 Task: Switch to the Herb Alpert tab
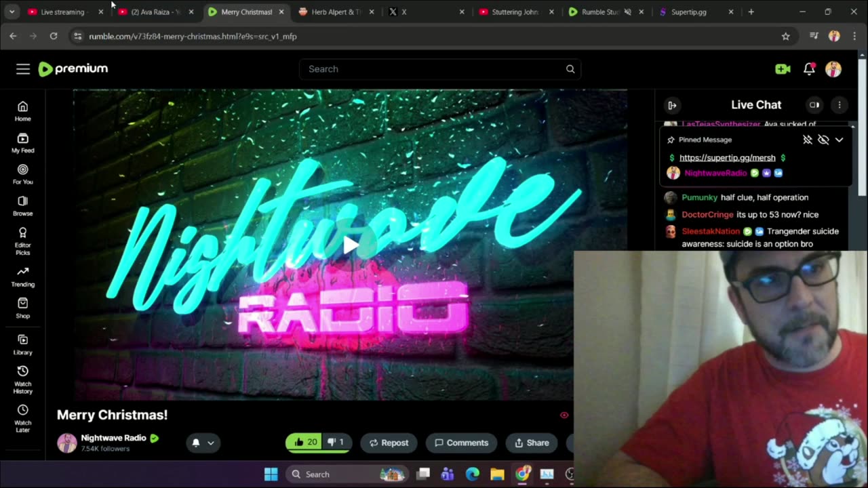335,12
